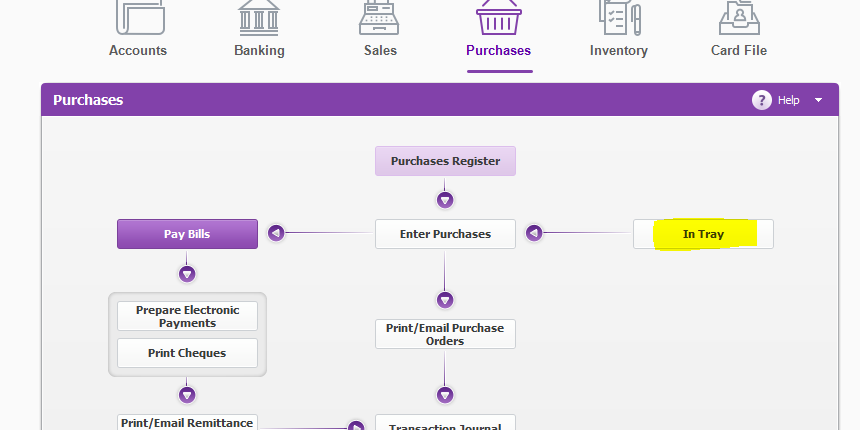Click the left arrow beside Enter Purchases

(534, 233)
